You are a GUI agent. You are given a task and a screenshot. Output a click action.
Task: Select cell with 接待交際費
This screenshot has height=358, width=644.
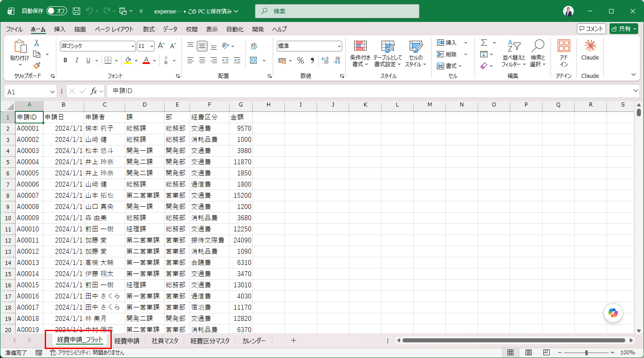(209, 240)
